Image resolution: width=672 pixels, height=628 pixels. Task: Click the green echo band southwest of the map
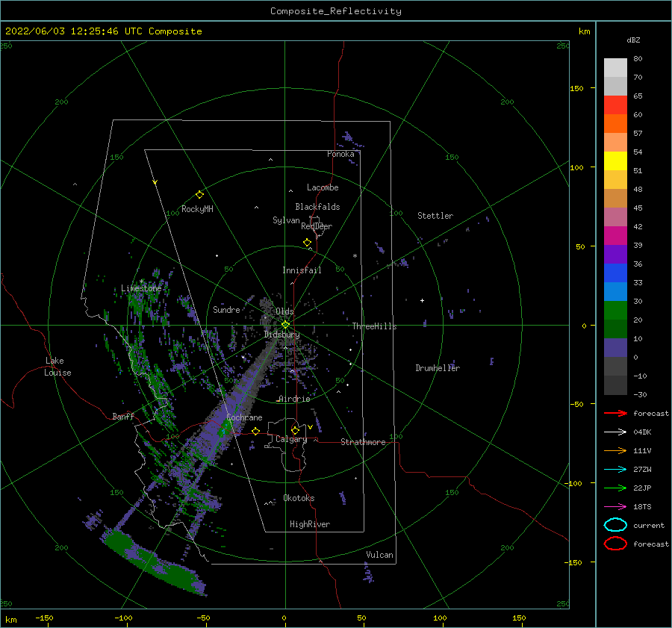[153, 562]
